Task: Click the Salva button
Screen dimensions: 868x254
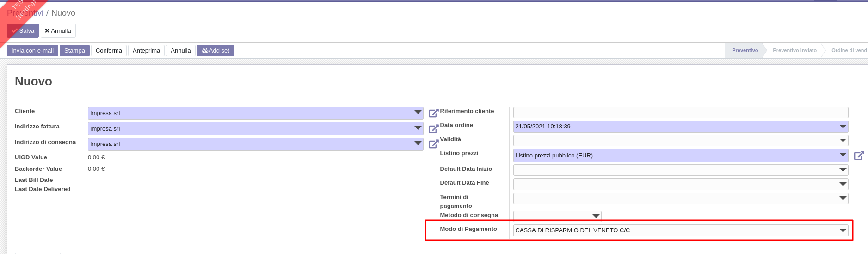Action: tap(23, 31)
